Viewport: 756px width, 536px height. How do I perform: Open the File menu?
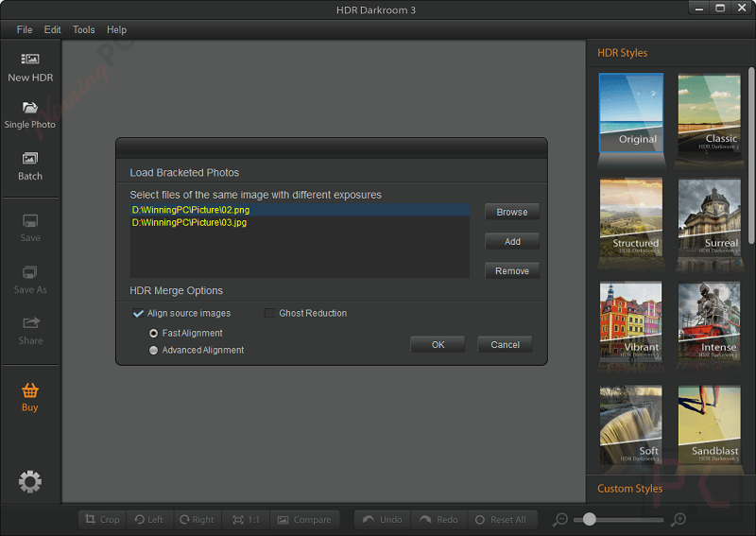[x=25, y=30]
